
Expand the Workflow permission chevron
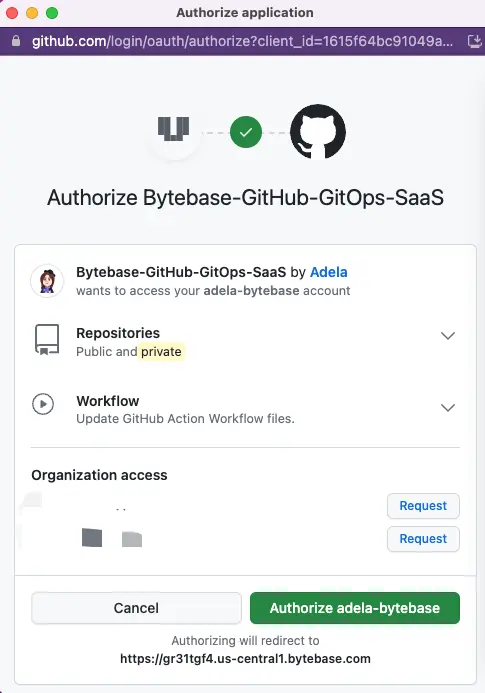click(x=448, y=407)
